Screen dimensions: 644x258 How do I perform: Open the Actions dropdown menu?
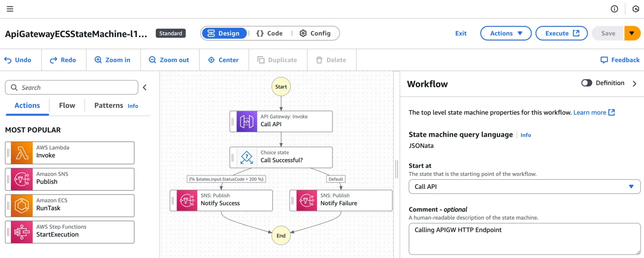tap(506, 33)
